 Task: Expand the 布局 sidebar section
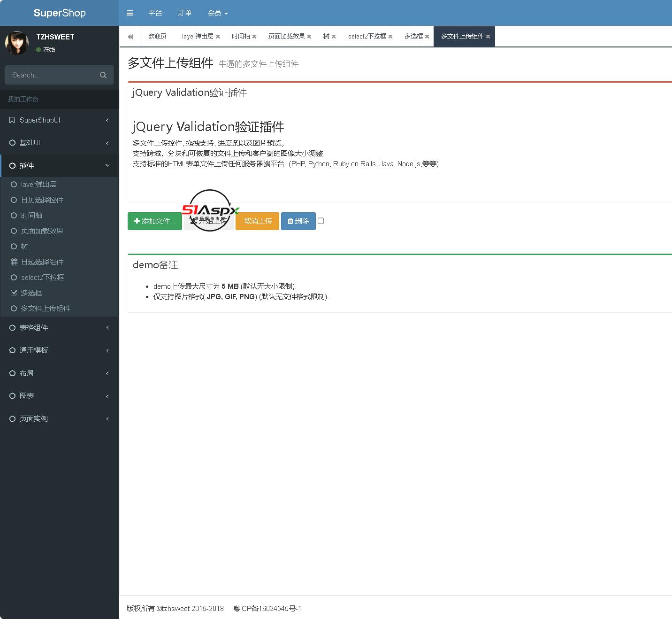59,373
